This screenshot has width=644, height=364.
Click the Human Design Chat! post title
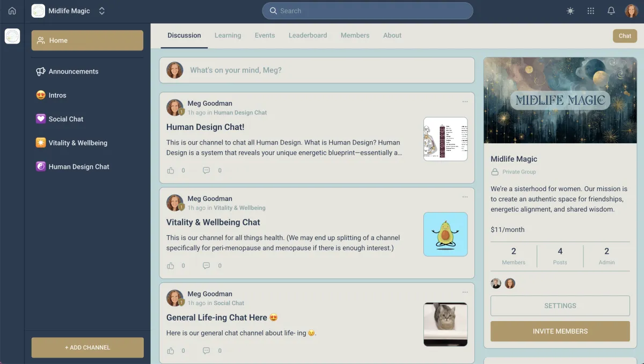(205, 127)
